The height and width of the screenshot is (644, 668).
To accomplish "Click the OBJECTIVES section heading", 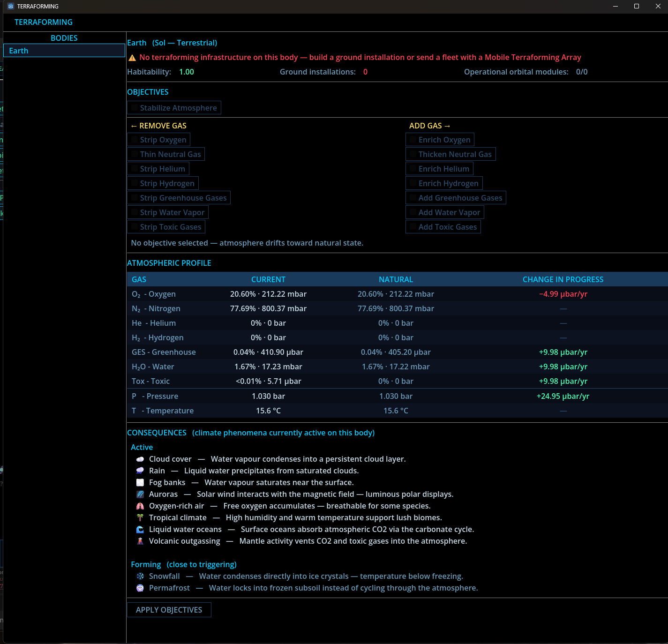I will [x=148, y=92].
